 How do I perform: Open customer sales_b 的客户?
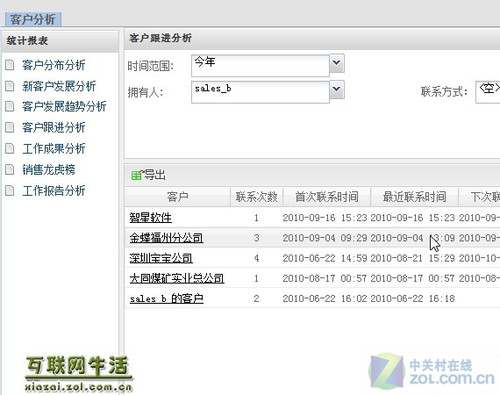tap(166, 298)
